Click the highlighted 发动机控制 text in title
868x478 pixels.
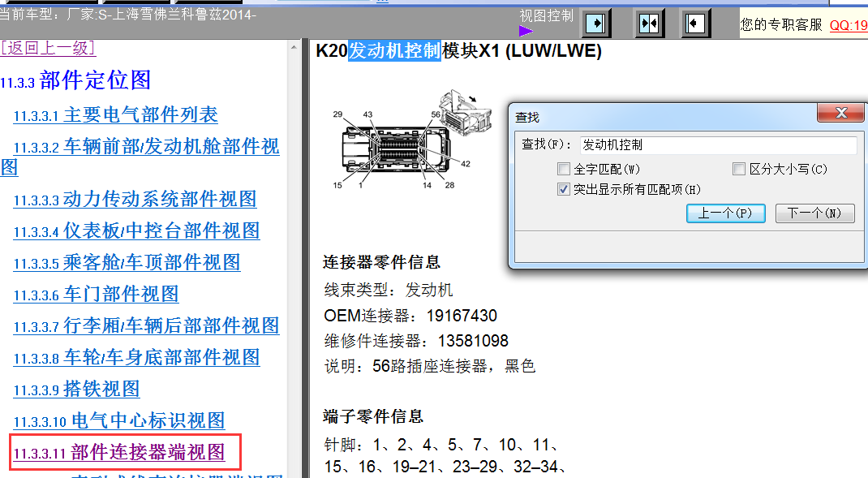[394, 50]
